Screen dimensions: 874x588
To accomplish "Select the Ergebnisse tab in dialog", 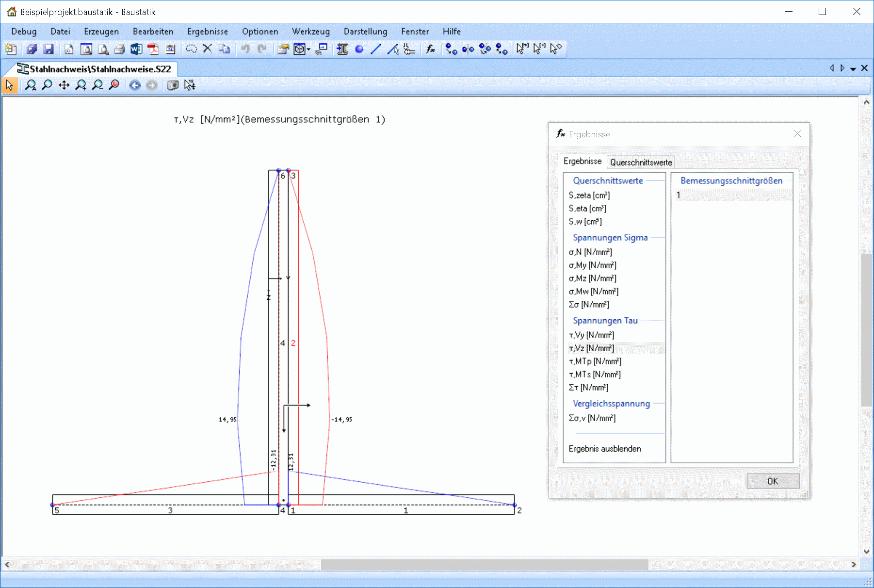I will (x=583, y=161).
